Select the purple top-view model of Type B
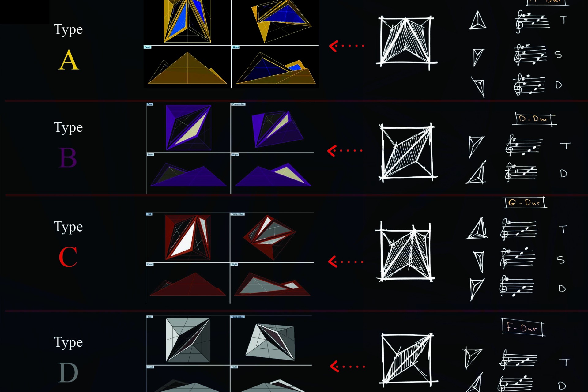 pos(188,127)
